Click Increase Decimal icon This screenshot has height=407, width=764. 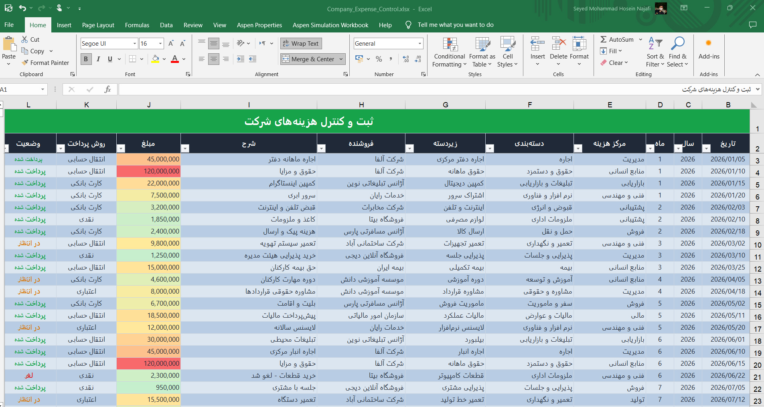(x=406, y=59)
